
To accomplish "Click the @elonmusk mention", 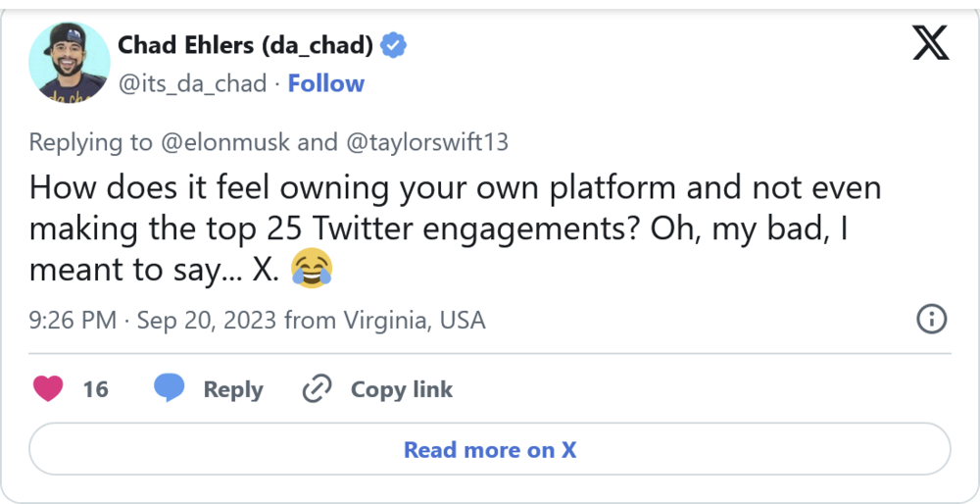I will coord(224,142).
